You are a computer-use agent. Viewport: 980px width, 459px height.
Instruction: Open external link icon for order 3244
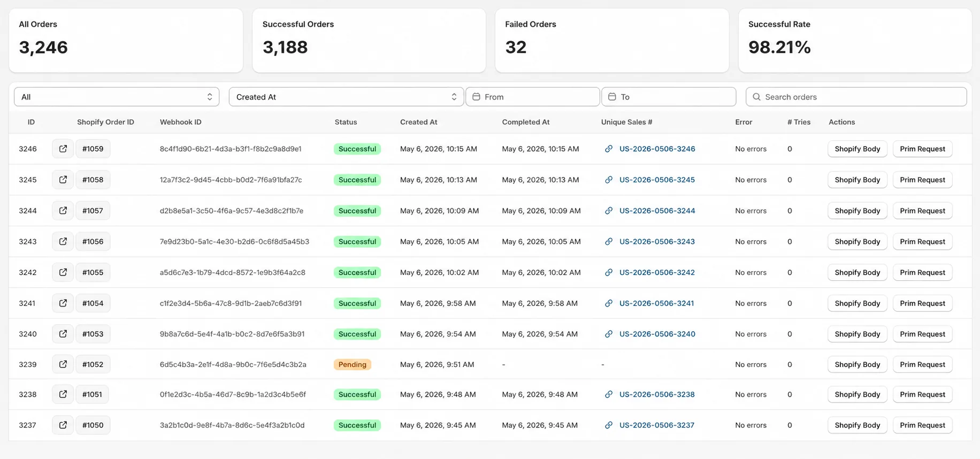pos(63,211)
